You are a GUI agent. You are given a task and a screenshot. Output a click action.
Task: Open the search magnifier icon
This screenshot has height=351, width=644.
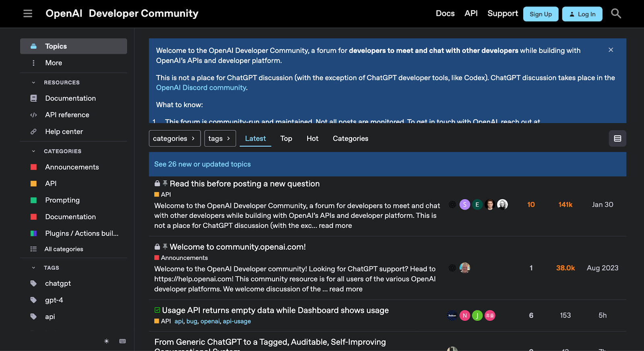point(616,14)
